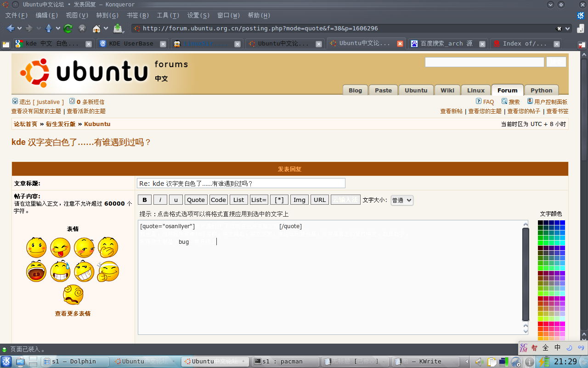The width and height of the screenshot is (588, 368).
Task: Click the post text area scrollbar
Action: pos(526,274)
